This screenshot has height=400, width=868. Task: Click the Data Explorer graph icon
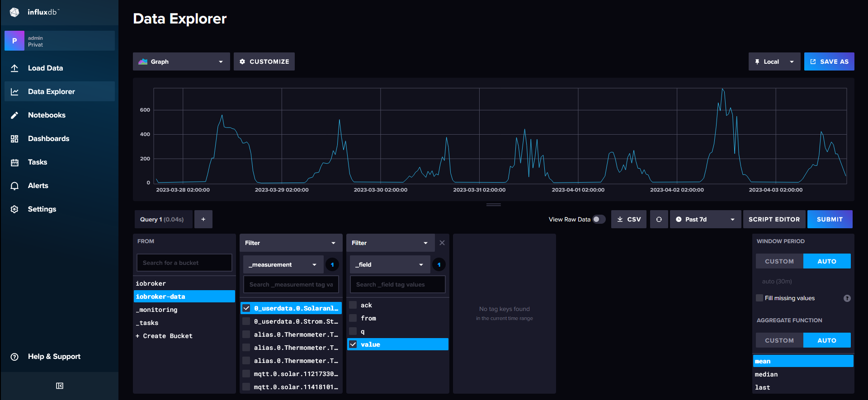point(14,91)
